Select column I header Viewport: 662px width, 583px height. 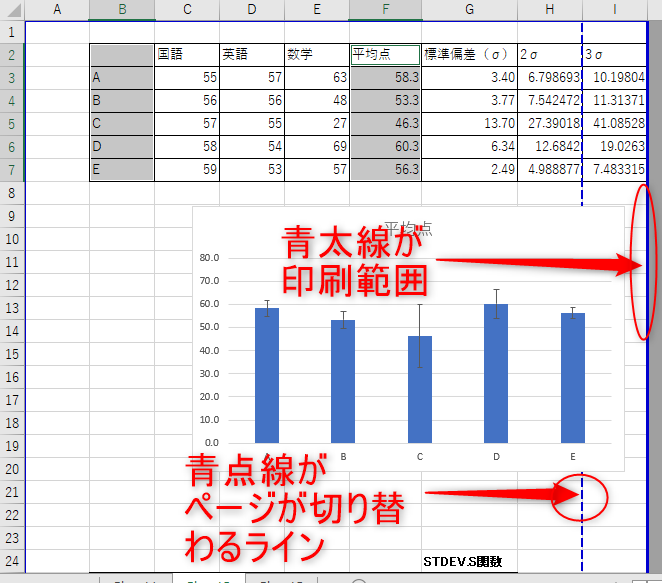click(615, 9)
